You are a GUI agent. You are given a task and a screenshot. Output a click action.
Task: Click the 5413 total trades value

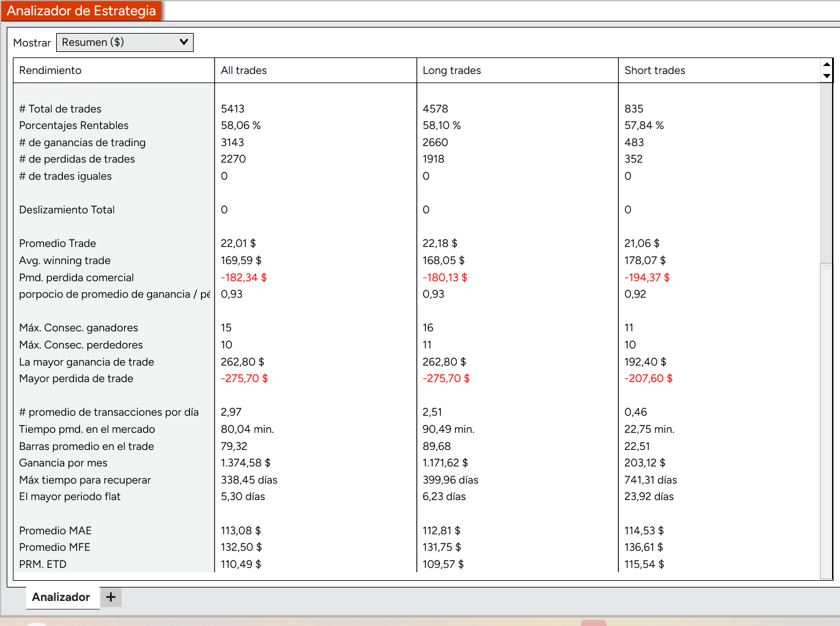click(233, 109)
